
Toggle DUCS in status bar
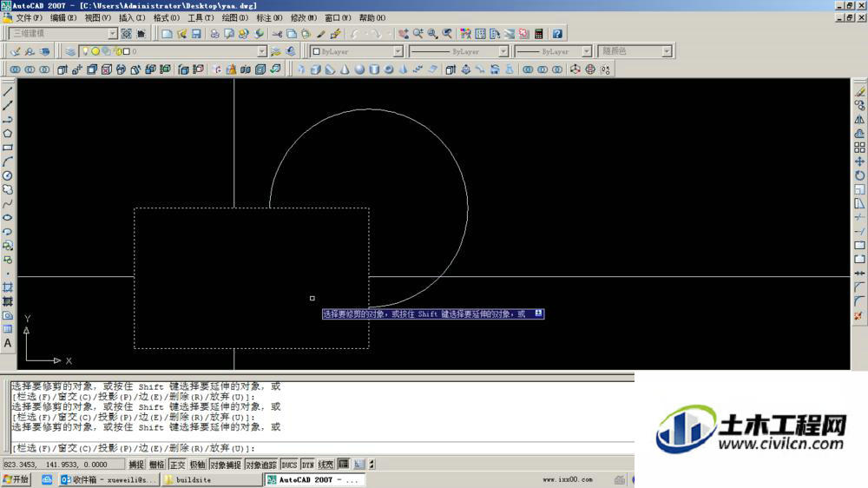(x=290, y=465)
